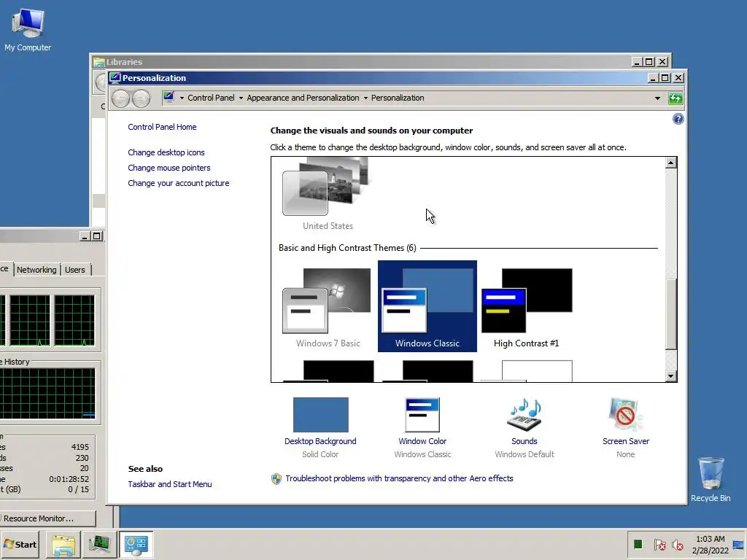Switch to Users tab in Task Manager

(x=75, y=270)
